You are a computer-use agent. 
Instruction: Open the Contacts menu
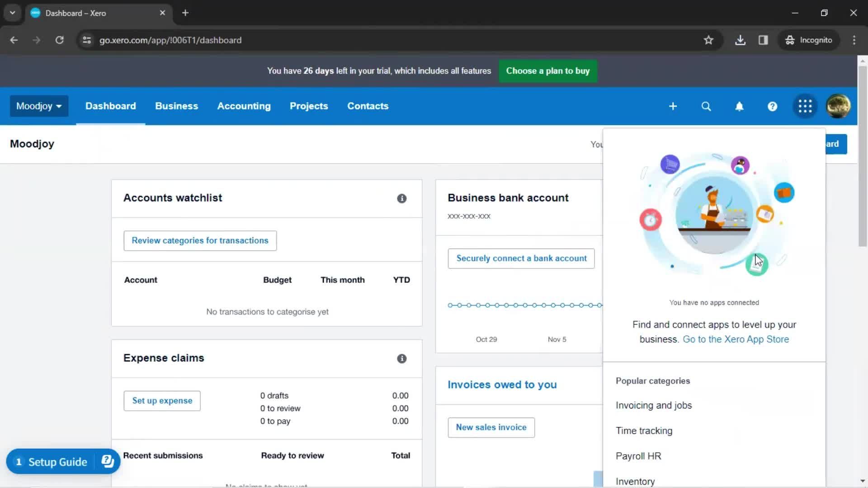368,106
